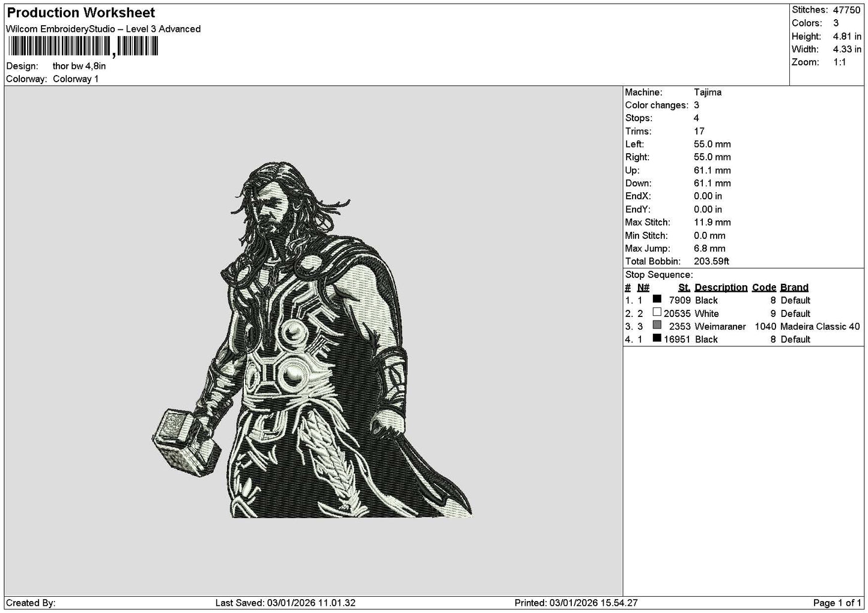Select the min stitch value 0.0 mm
868x613 pixels.
[x=710, y=235]
